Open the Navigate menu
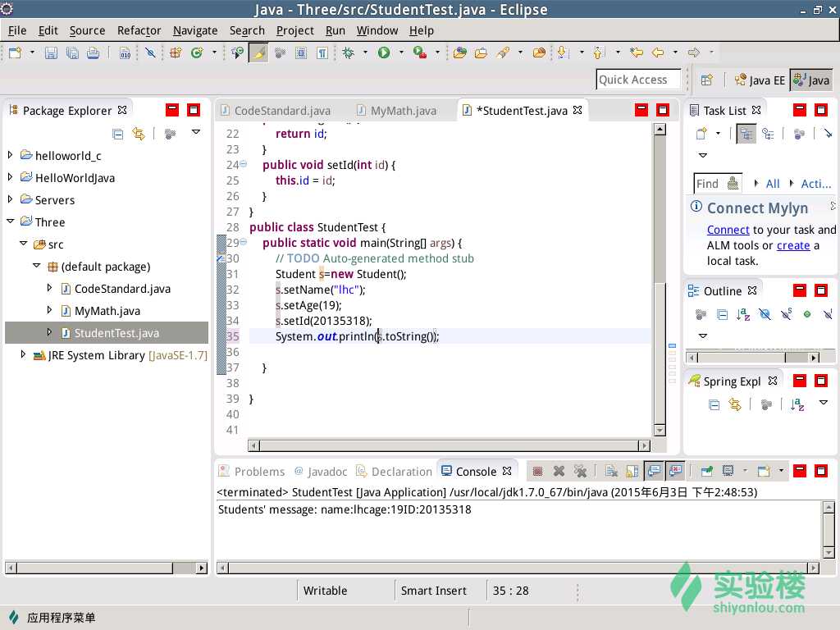This screenshot has height=630, width=840. click(195, 30)
